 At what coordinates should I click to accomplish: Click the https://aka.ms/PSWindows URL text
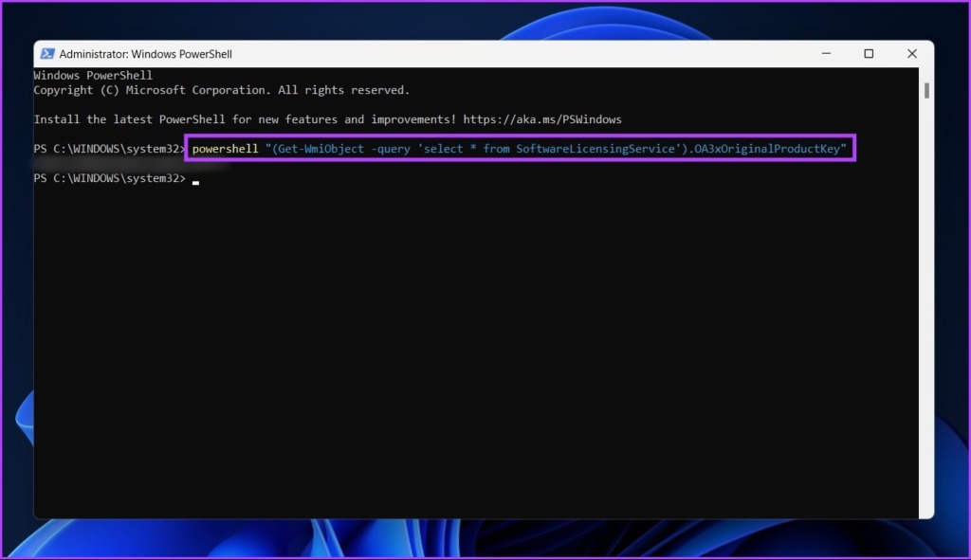541,119
